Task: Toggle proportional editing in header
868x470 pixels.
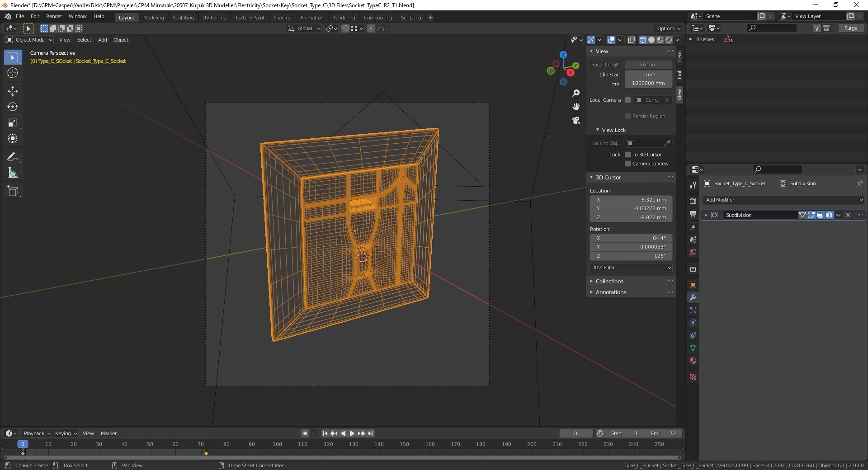Action: [371, 28]
